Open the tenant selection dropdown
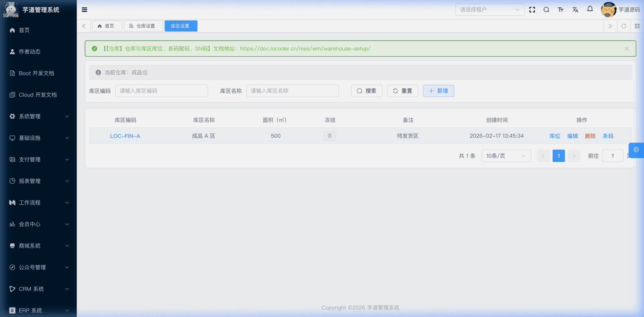Screen dimensions: 644x317 point(490,10)
